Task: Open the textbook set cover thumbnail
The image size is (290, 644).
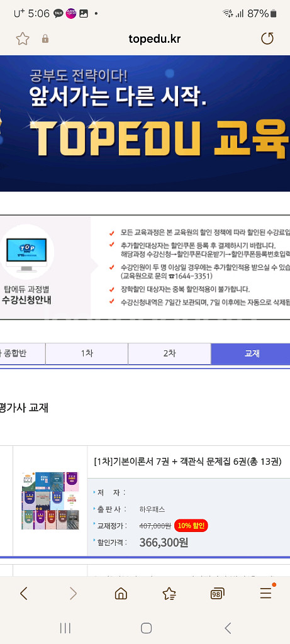Action: [x=50, y=501]
